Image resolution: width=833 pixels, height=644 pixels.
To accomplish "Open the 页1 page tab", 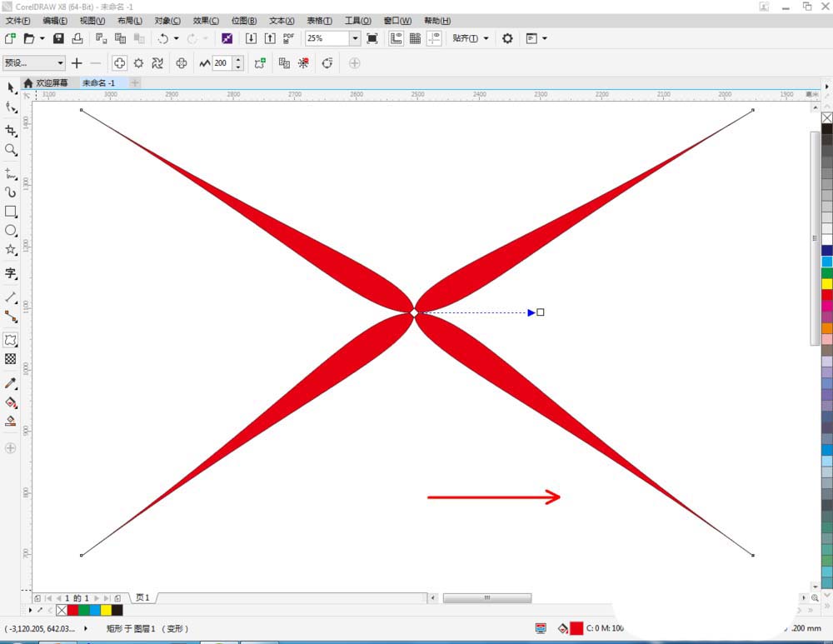I will click(142, 597).
